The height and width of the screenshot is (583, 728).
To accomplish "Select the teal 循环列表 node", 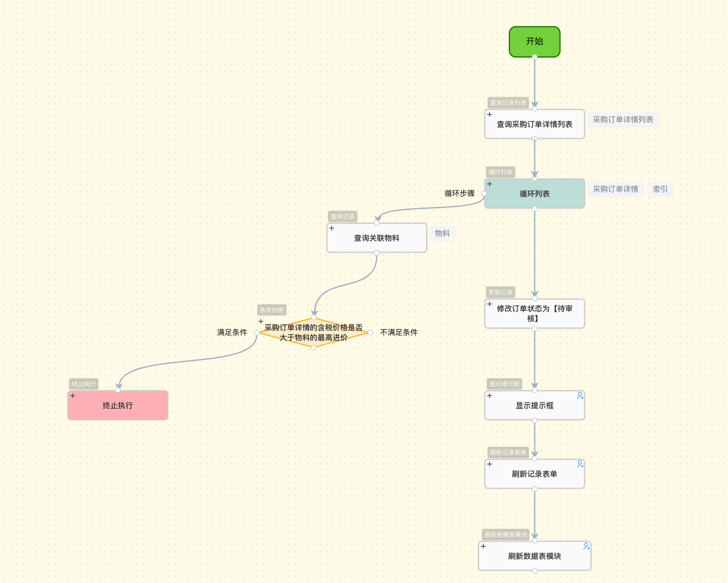I will click(535, 194).
